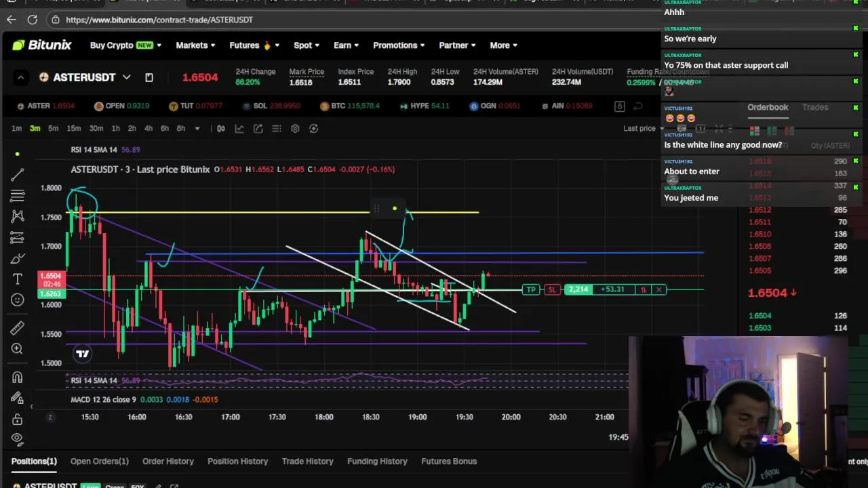Switch chart to 15m timeframe
868x488 pixels.
coord(73,128)
